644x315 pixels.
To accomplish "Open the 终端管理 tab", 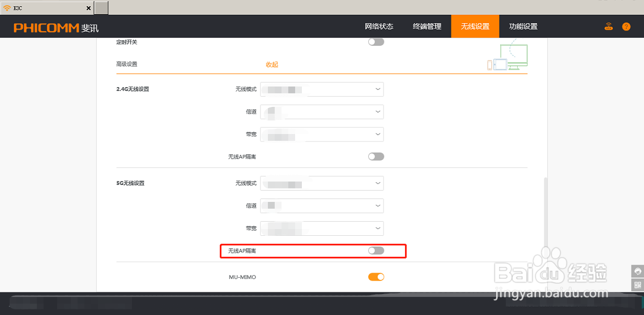I will tap(427, 27).
